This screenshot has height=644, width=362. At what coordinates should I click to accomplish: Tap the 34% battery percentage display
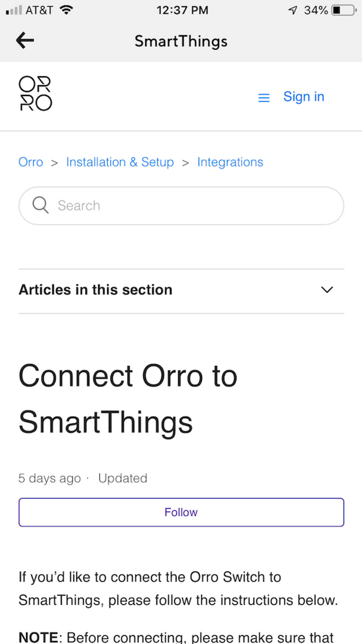point(316,10)
